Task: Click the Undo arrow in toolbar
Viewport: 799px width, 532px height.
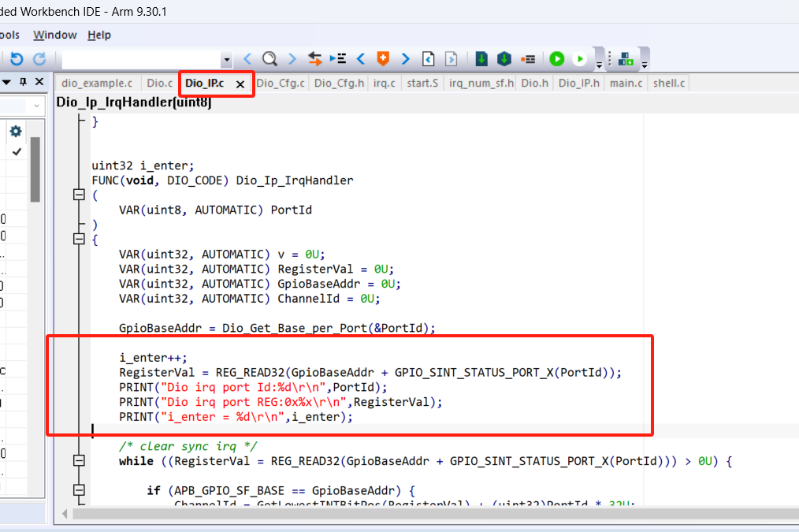Action: (17, 59)
